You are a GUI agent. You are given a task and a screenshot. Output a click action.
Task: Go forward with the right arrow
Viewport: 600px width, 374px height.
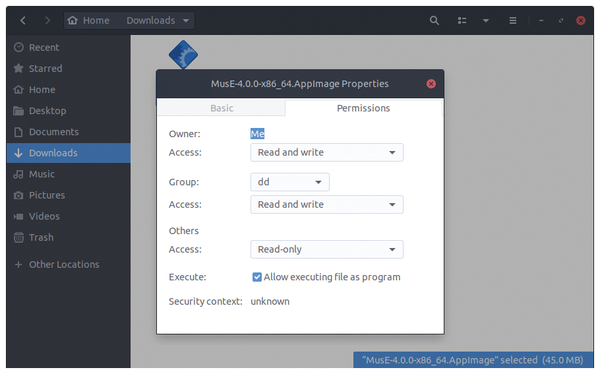tap(47, 20)
